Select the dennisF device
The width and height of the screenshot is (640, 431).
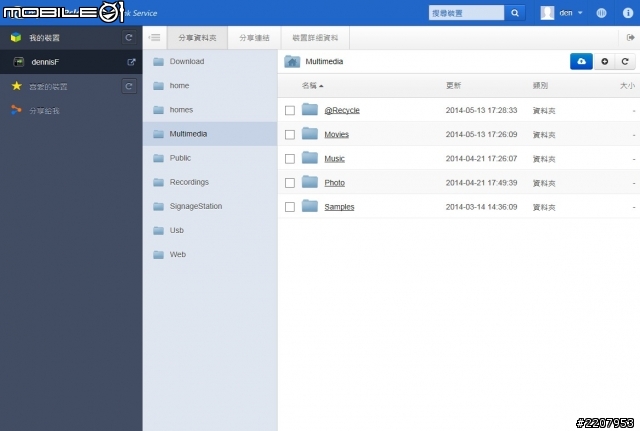(x=71, y=62)
